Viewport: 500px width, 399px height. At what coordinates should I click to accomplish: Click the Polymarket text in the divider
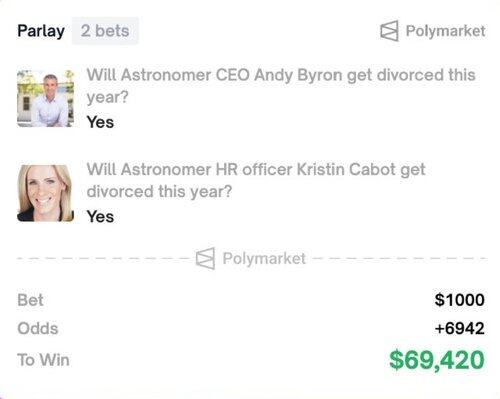[x=264, y=258]
